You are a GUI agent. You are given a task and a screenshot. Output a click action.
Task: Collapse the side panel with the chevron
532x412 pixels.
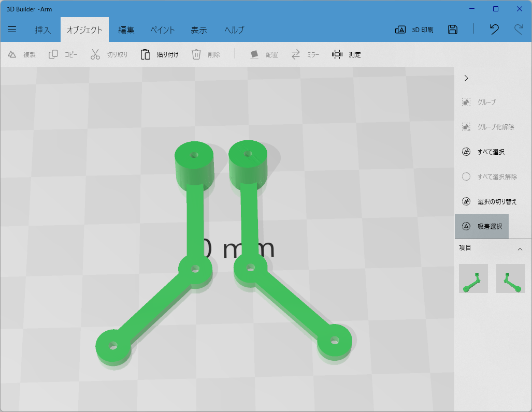(x=466, y=78)
